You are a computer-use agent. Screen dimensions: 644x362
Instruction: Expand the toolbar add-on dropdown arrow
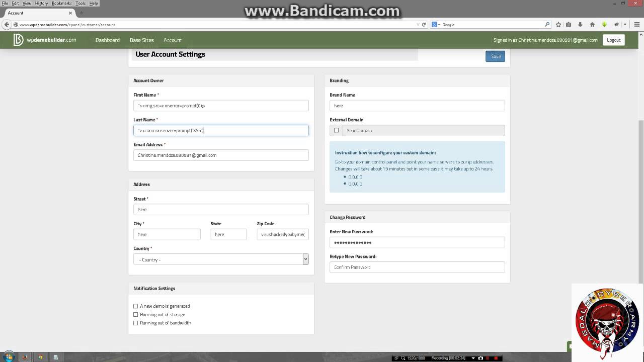tap(626, 24)
